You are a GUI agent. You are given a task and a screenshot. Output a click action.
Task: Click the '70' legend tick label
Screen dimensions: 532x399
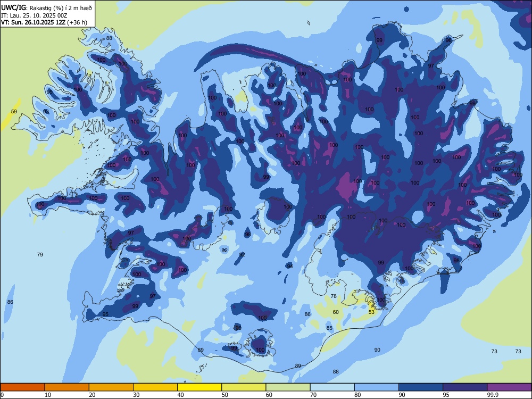pyautogui.click(x=313, y=395)
